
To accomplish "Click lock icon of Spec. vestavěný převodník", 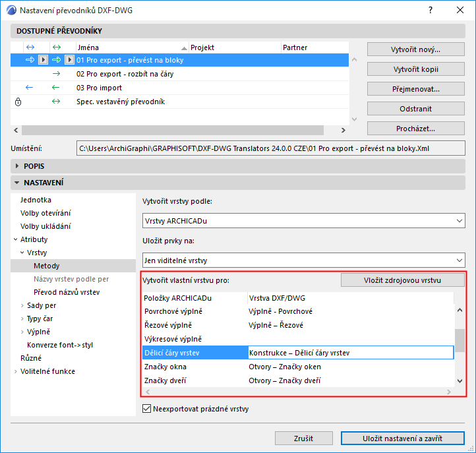I will [18, 102].
